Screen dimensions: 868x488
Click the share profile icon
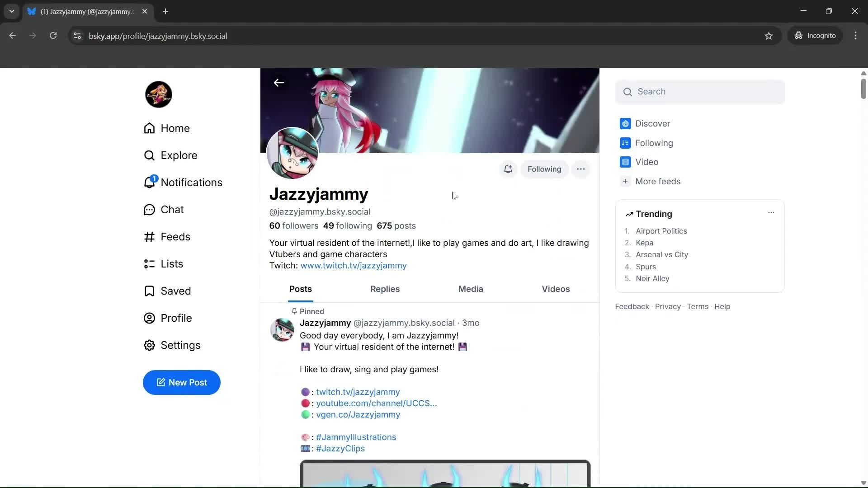coord(508,169)
